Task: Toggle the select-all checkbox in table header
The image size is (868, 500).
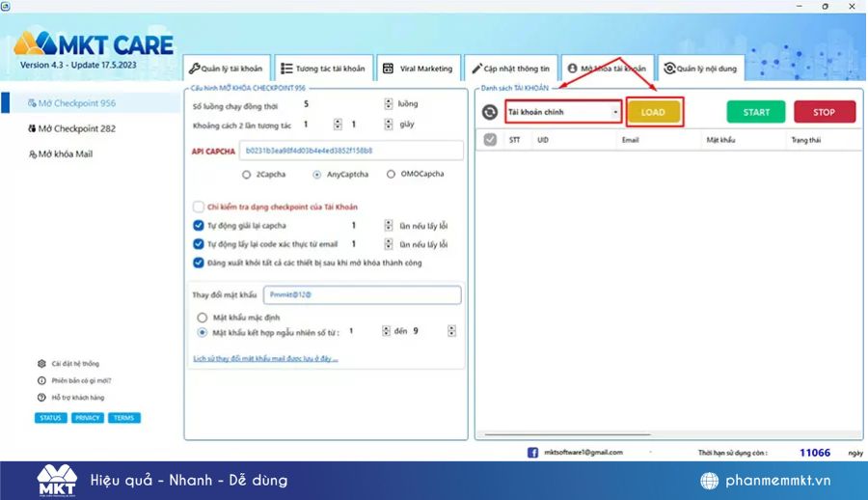Action: (490, 140)
